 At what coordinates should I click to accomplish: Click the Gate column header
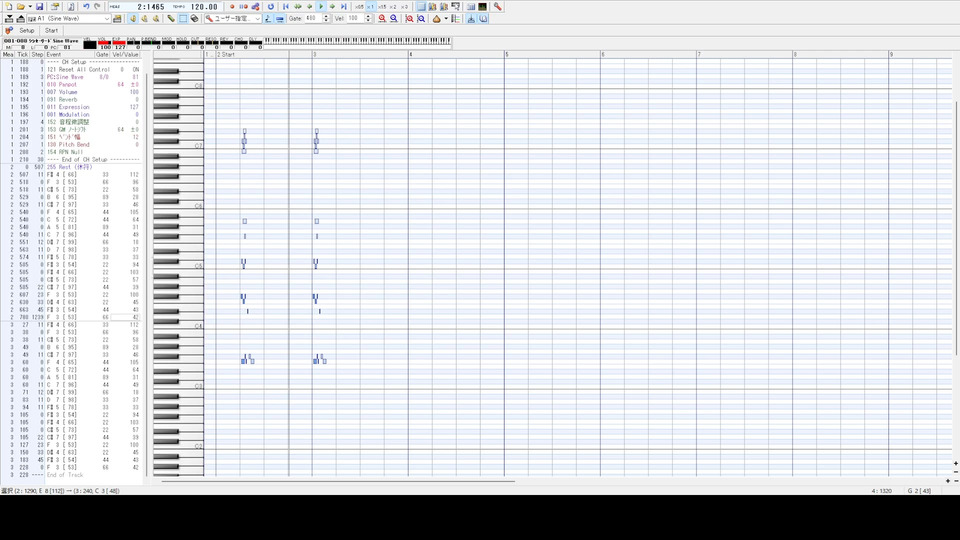(102, 54)
